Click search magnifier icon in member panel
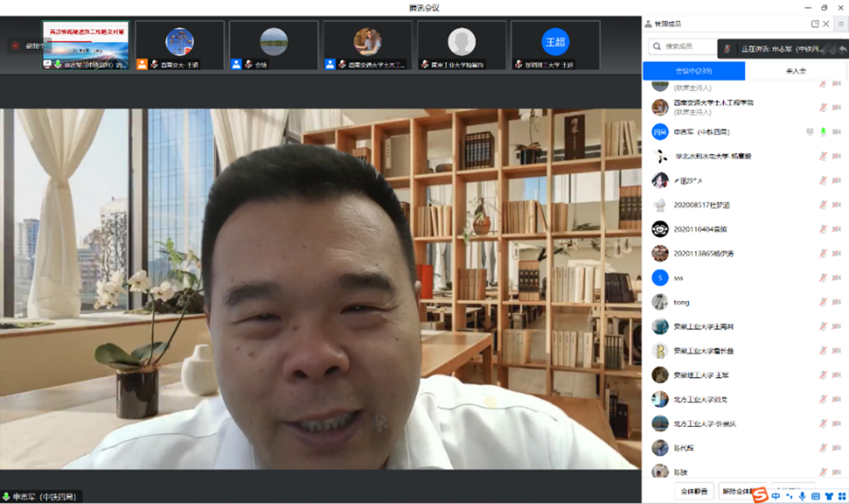The width and height of the screenshot is (849, 504). (x=656, y=46)
